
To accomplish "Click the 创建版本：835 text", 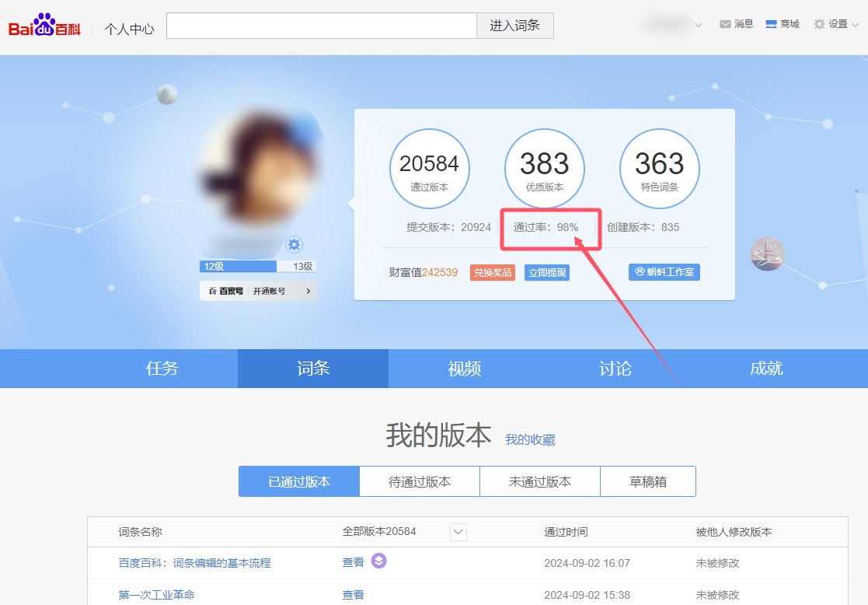I will (643, 227).
